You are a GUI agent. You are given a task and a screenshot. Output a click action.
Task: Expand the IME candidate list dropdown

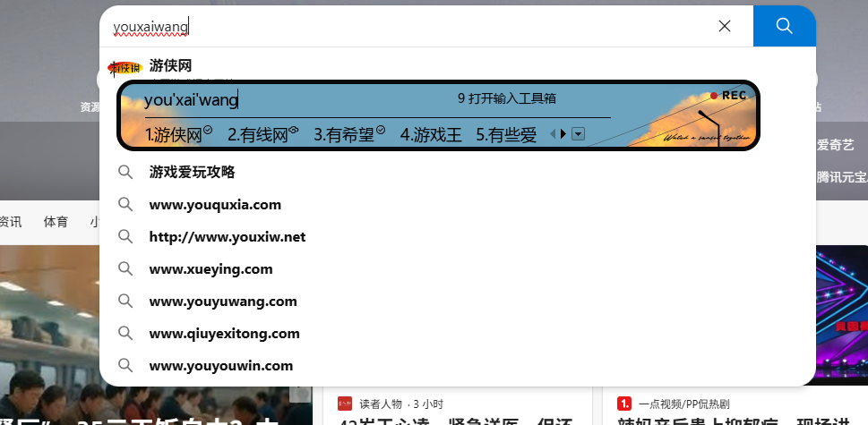(578, 133)
